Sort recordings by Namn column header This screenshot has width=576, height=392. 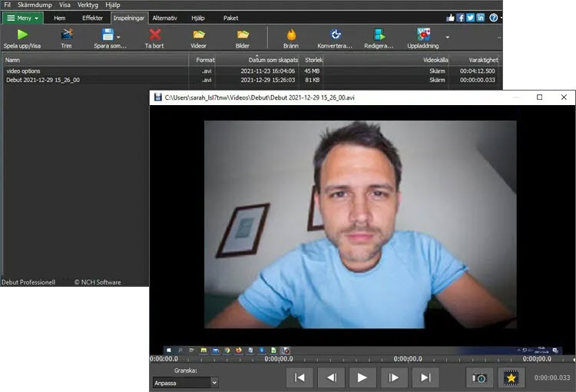95,60
